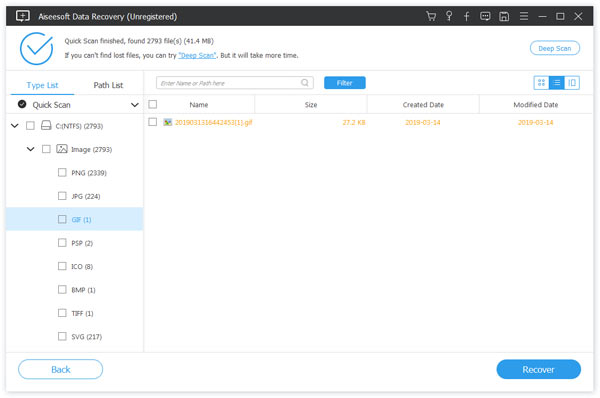This screenshot has height=398, width=600.
Task: Select the JPG (224) type label
Action: pos(86,196)
